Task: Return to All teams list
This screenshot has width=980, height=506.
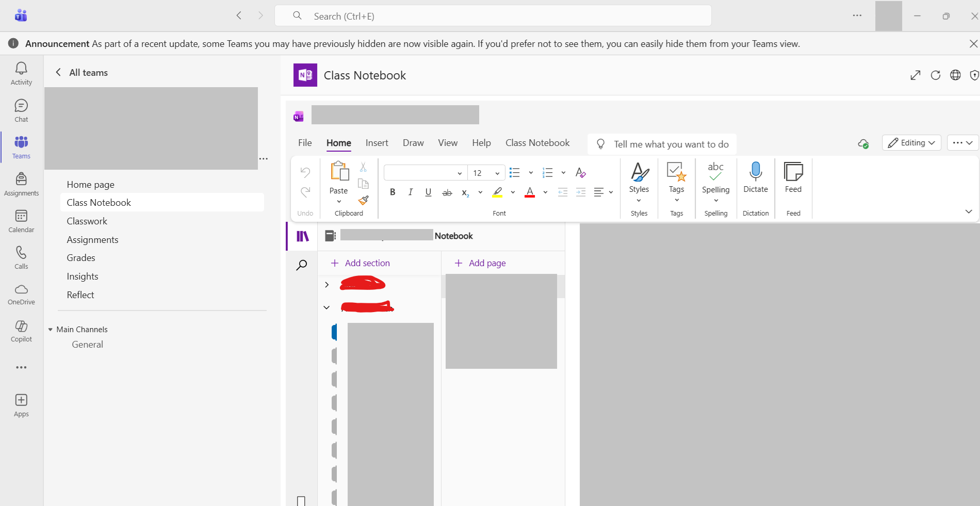Action: 82,73
